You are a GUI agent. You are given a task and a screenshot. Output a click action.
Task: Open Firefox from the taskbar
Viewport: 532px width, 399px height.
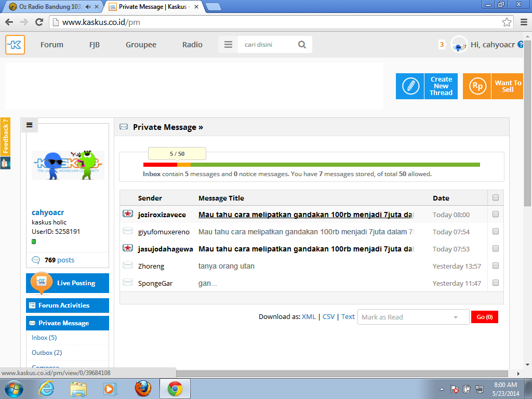(143, 389)
